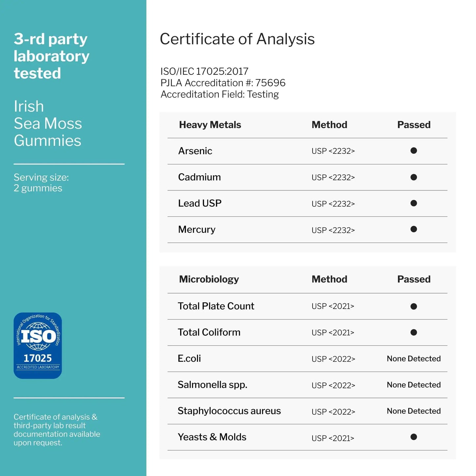Click the documentation available upon request note
The height and width of the screenshot is (476, 476).
(57, 430)
